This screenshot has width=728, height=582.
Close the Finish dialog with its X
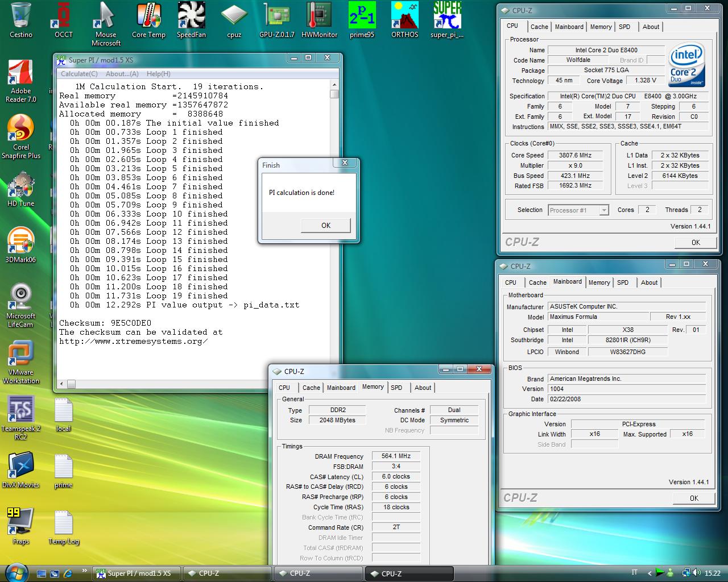pyautogui.click(x=345, y=163)
